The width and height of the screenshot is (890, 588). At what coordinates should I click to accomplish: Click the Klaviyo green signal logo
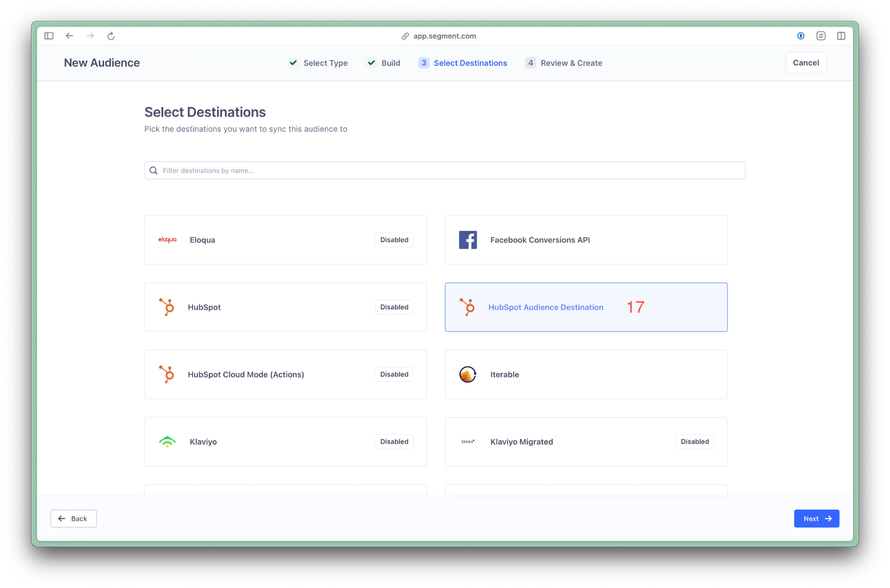point(167,442)
